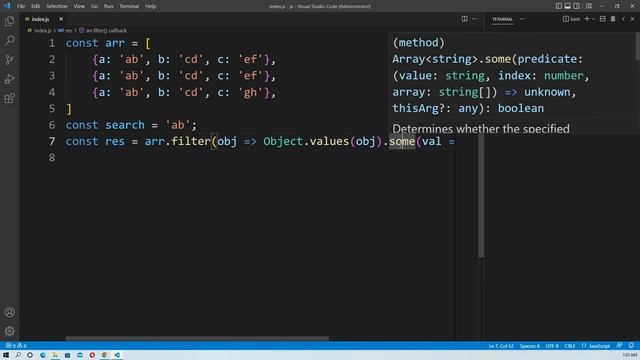The width and height of the screenshot is (640, 360).
Task: Click the feedback icon in status bar
Action: click(x=620, y=346)
